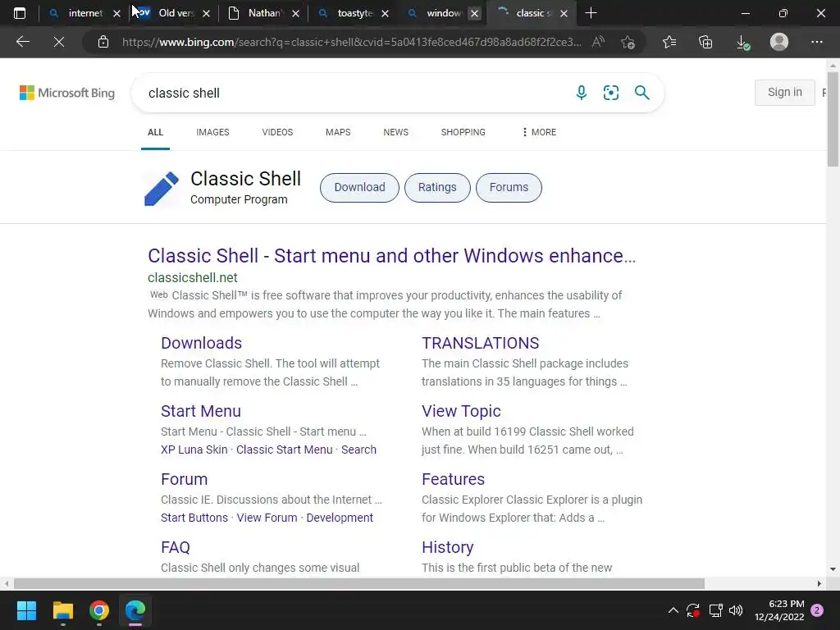
Task: Open the Collections icon
Action: (705, 42)
